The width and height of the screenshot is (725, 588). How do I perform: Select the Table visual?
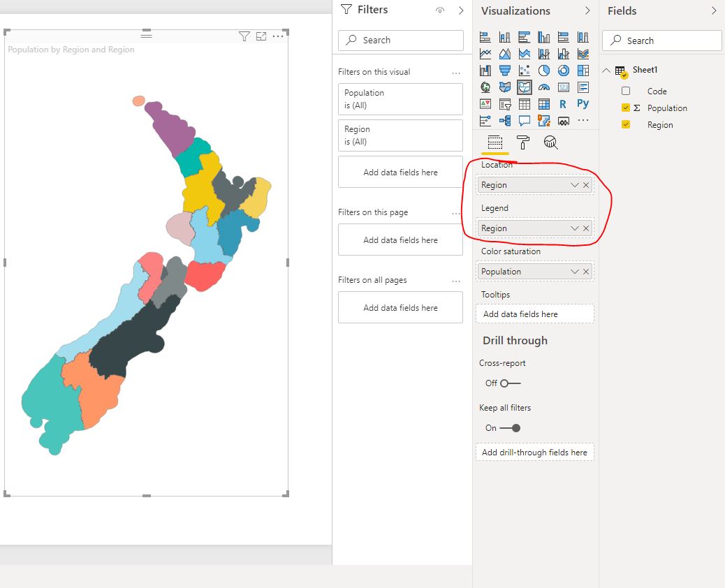point(525,104)
